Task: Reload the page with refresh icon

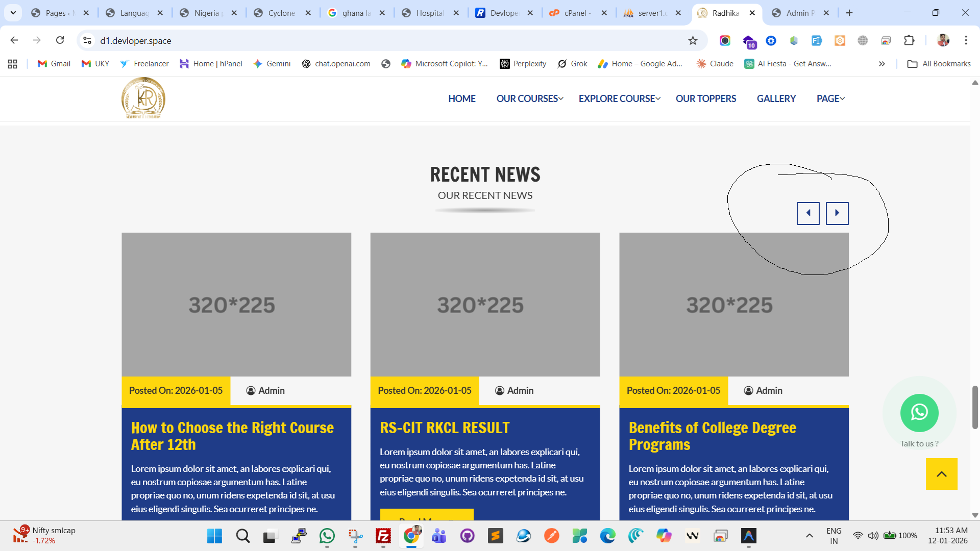Action: coord(60,40)
